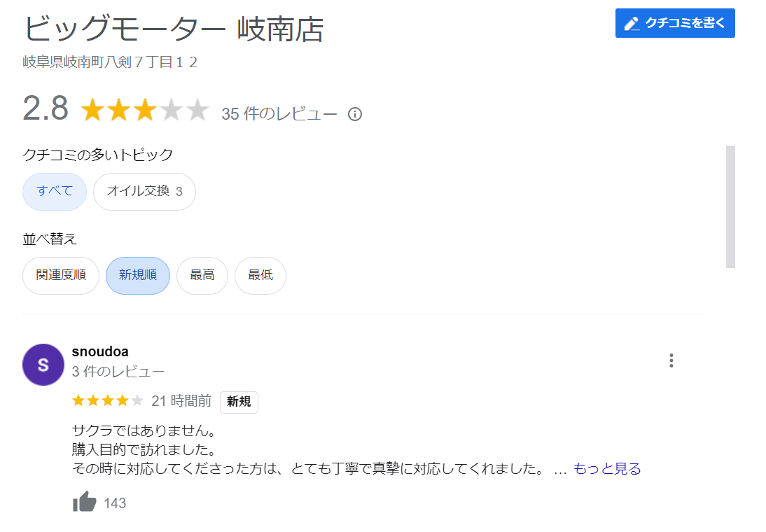Filter reviews by the オイル交換 topic

144,191
